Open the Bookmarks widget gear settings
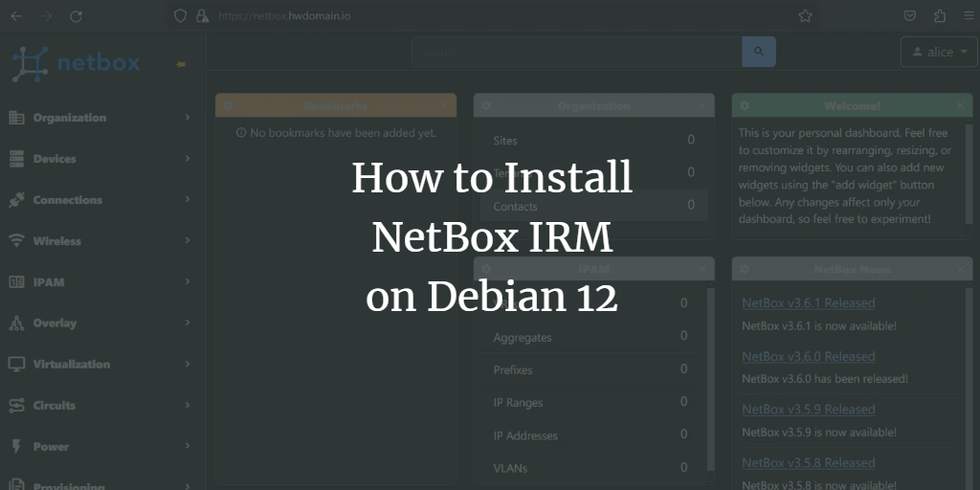 (228, 105)
